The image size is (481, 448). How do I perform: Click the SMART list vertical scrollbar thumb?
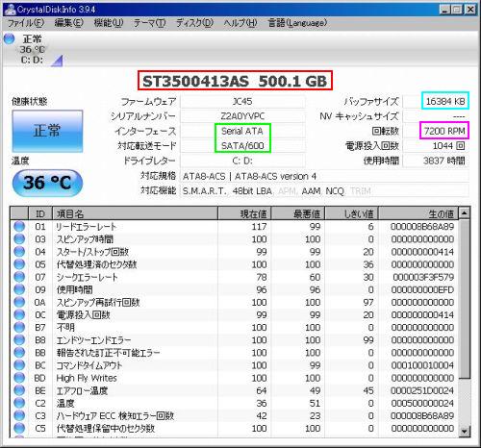pyautogui.click(x=465, y=299)
